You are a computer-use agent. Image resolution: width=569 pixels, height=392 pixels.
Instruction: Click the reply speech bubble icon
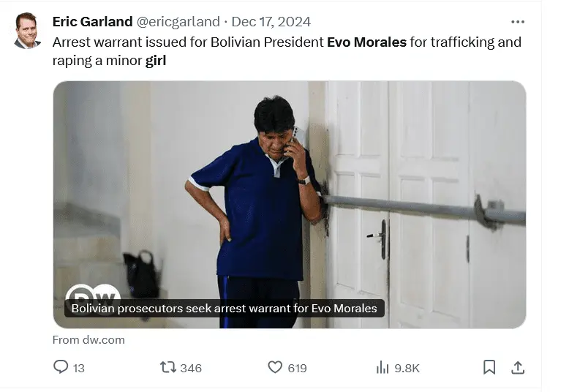[x=61, y=367]
